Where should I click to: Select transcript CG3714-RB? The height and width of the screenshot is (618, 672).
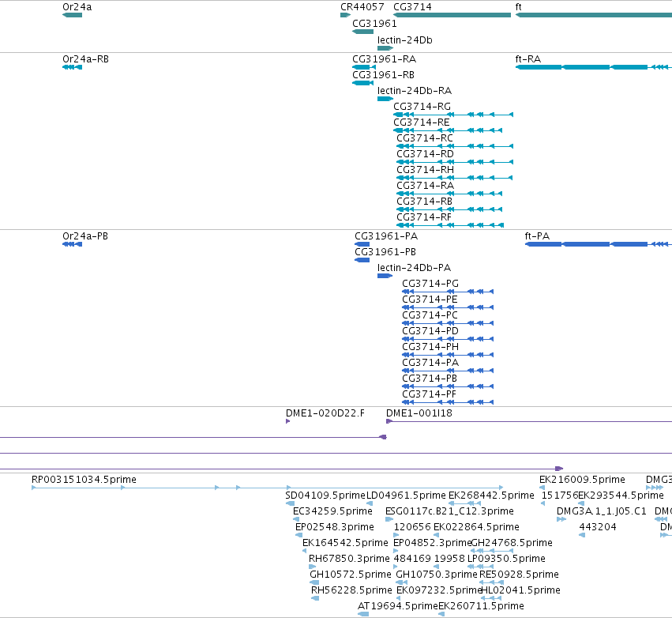click(x=449, y=209)
